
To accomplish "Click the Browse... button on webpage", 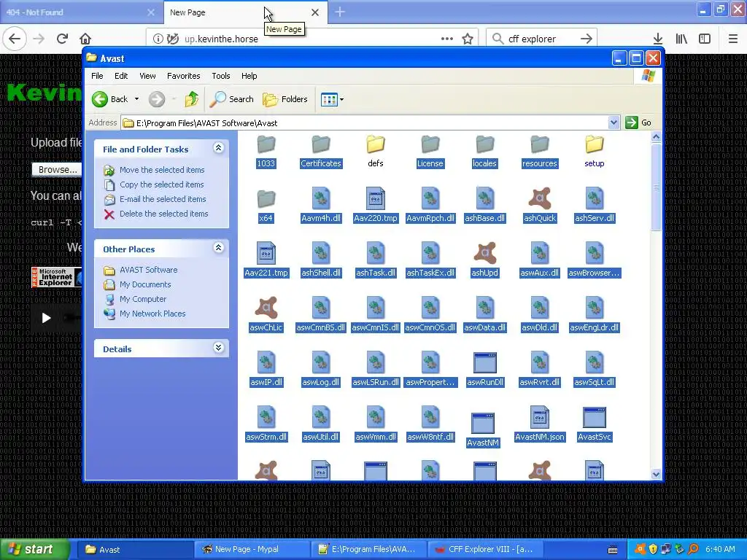I will click(57, 169).
